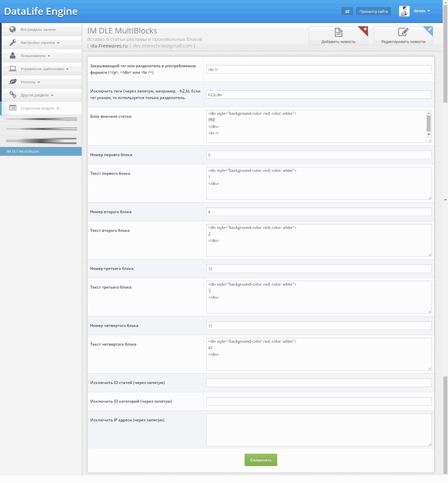Click the Номер перовго блока field
This screenshot has width=448, height=483.
coord(319,155)
